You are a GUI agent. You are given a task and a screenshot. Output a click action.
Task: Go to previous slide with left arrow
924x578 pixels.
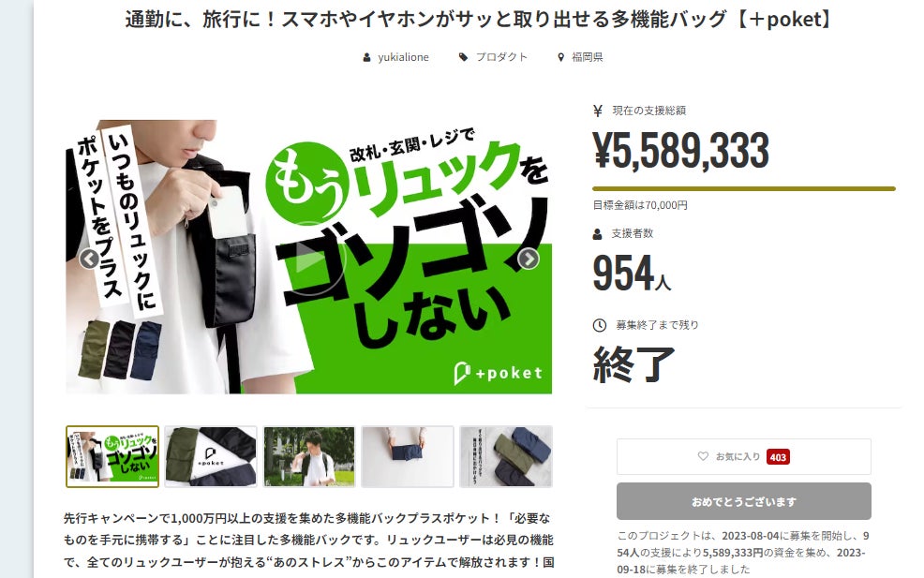click(90, 259)
